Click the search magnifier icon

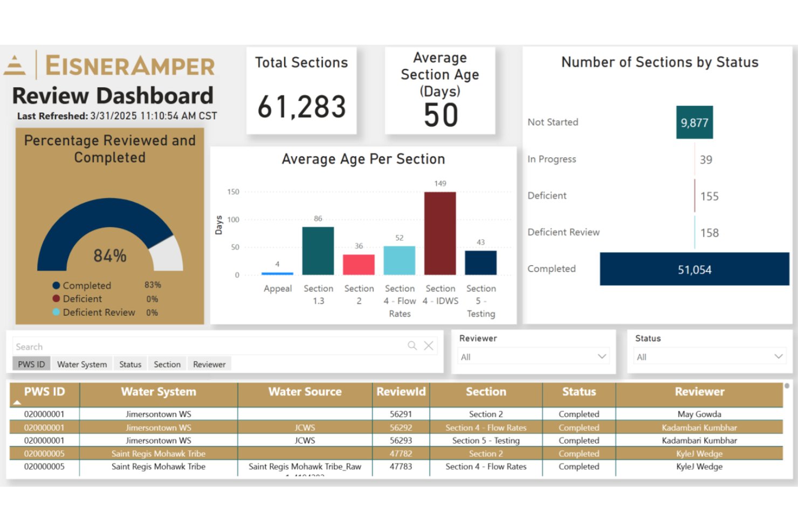[x=412, y=346]
